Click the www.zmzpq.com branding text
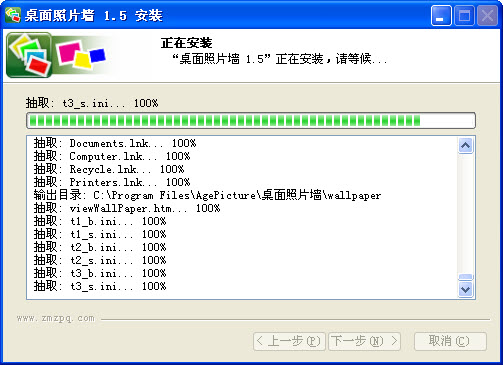 (x=56, y=318)
